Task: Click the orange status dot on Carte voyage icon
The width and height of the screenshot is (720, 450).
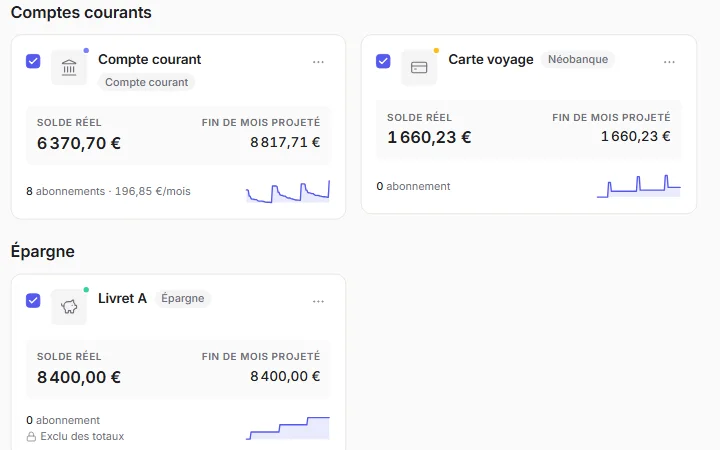Action: (436, 51)
